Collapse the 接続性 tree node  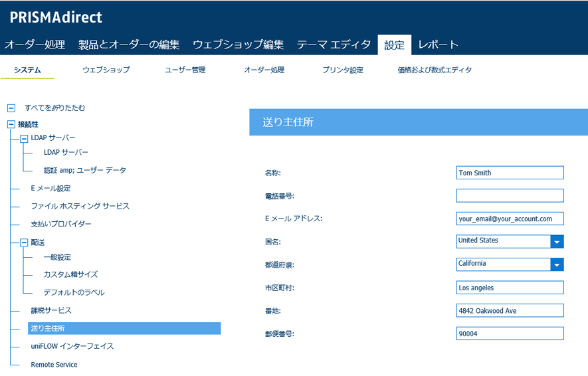pos(11,124)
